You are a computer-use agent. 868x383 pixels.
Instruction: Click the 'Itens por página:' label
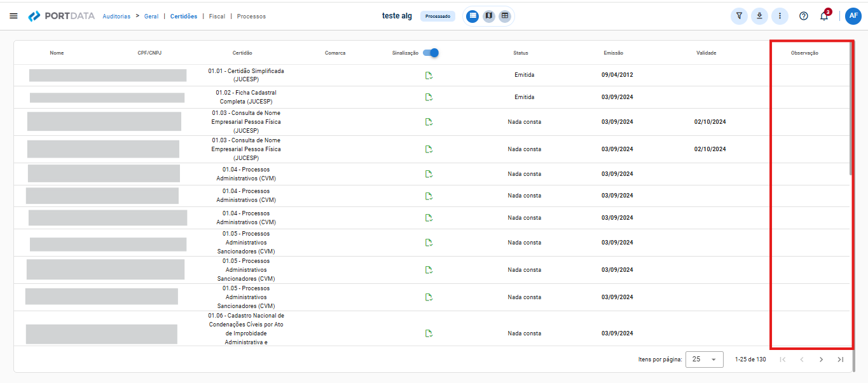coord(660,359)
